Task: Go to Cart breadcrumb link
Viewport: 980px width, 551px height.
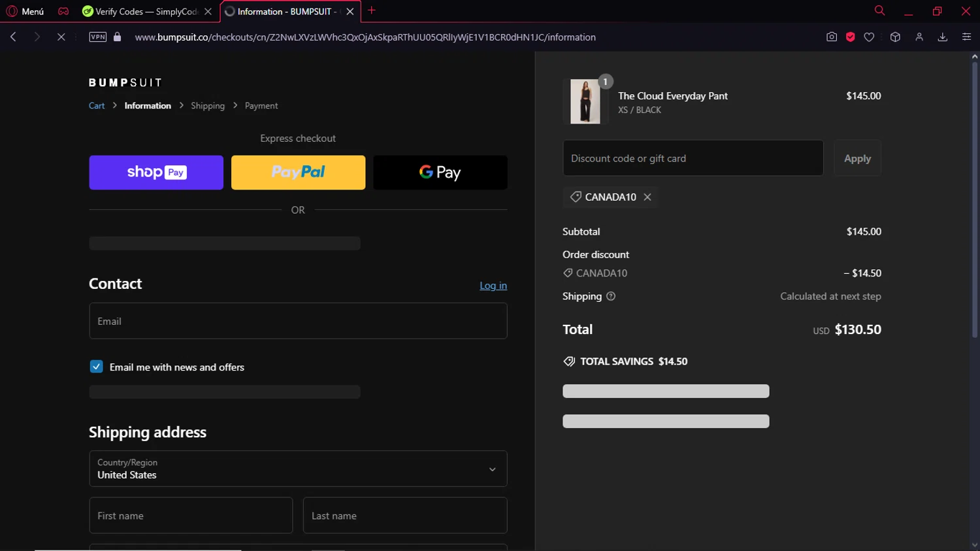Action: pyautogui.click(x=97, y=106)
